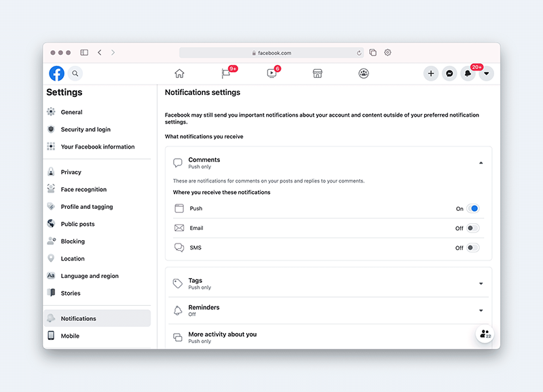
Task: Click the Tags section heading
Action: [195, 281]
